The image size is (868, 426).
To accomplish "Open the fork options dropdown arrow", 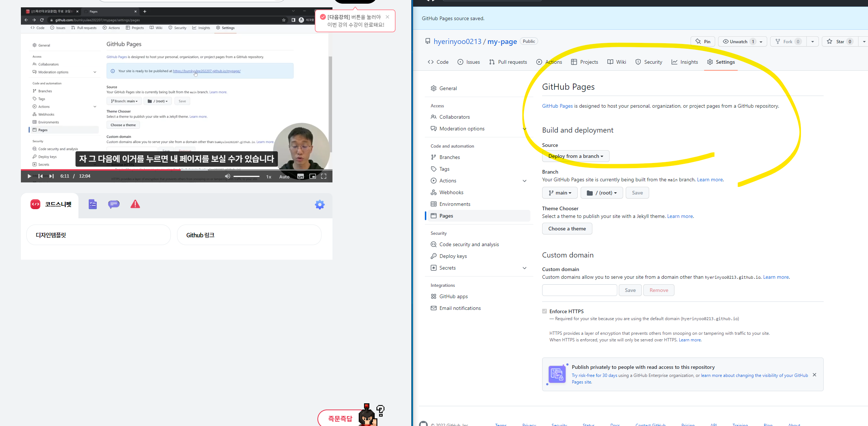I will point(813,41).
